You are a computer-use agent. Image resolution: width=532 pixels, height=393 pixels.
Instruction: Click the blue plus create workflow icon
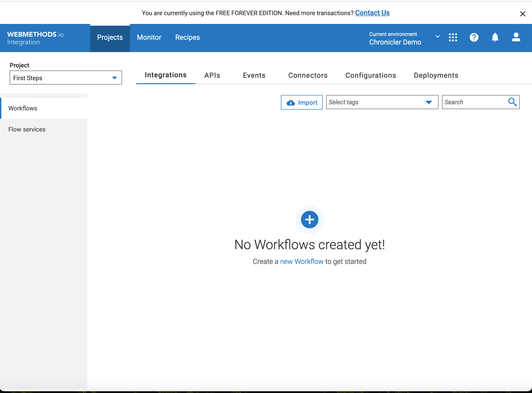click(309, 220)
